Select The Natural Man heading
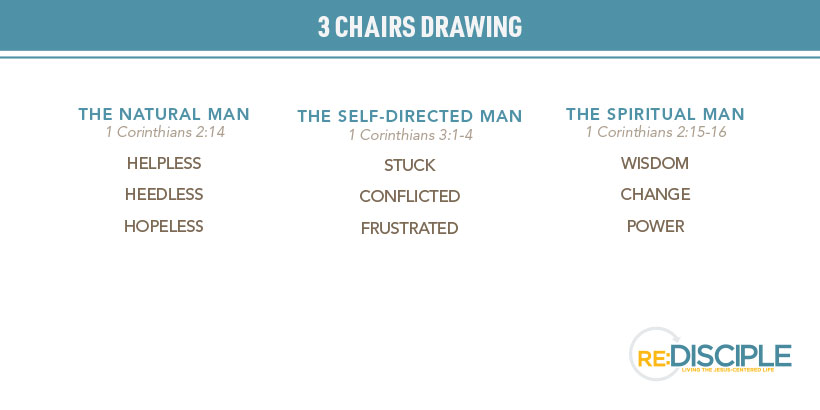 coord(164,114)
